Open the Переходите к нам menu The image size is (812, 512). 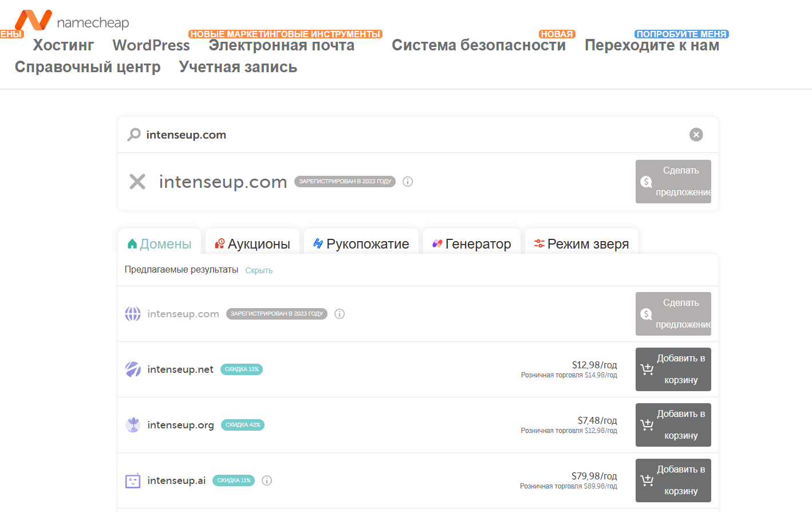(652, 45)
